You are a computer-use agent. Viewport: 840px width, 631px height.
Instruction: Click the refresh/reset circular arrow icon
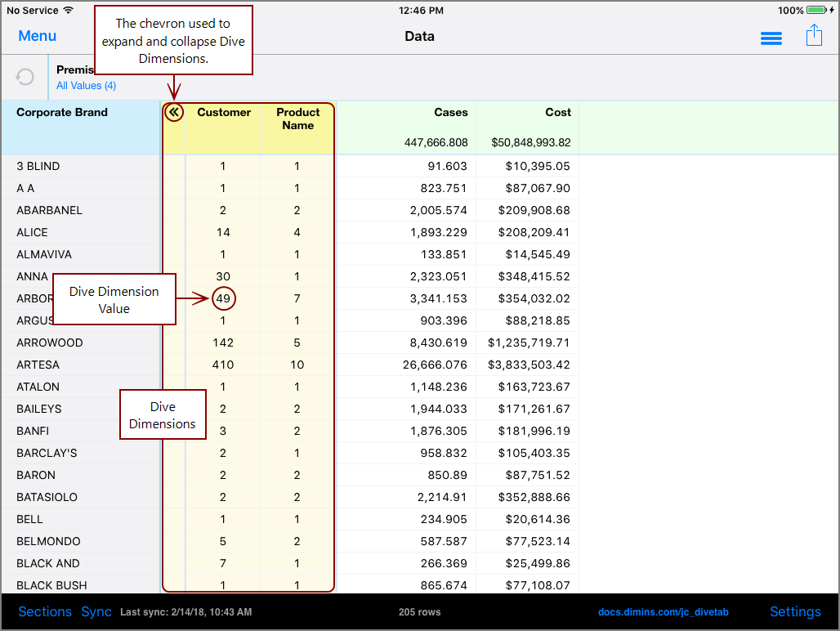25,77
